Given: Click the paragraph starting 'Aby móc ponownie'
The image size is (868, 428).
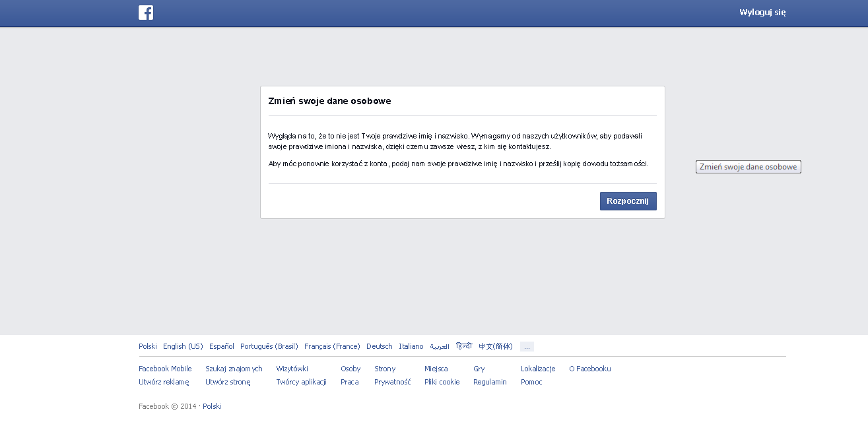Looking at the screenshot, I should click(458, 164).
